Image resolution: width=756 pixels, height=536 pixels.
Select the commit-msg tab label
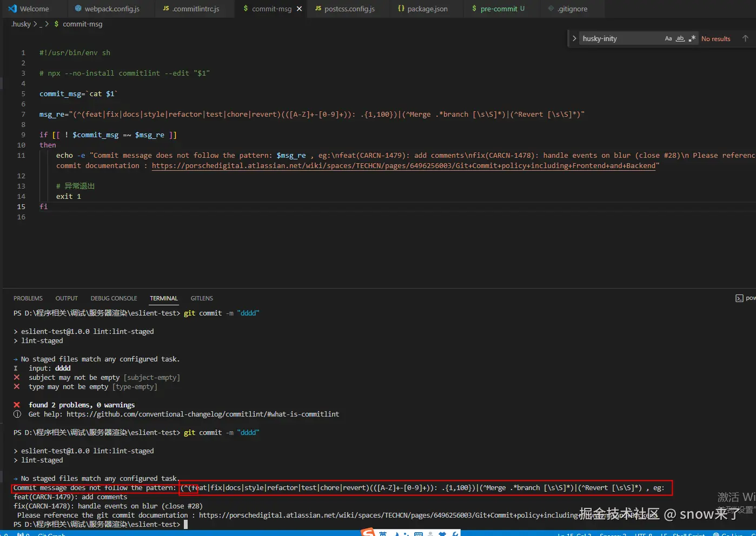pos(271,9)
